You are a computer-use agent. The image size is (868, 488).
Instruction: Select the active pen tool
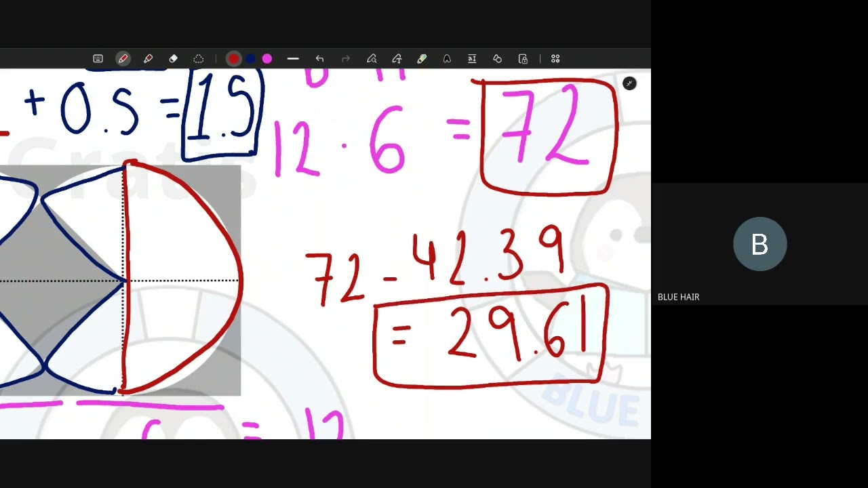[123, 59]
